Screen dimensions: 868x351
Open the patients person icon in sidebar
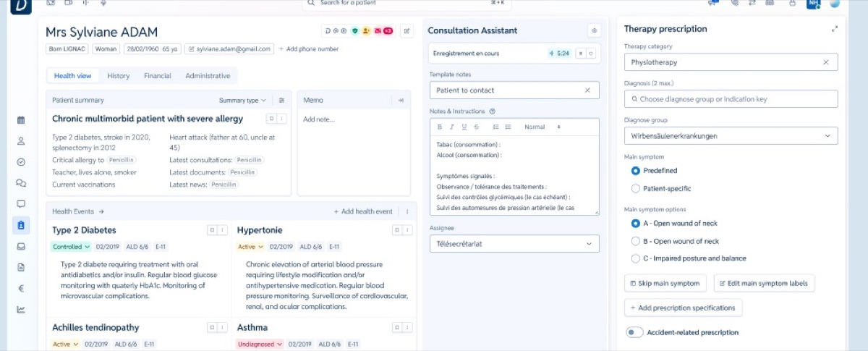coord(21,141)
